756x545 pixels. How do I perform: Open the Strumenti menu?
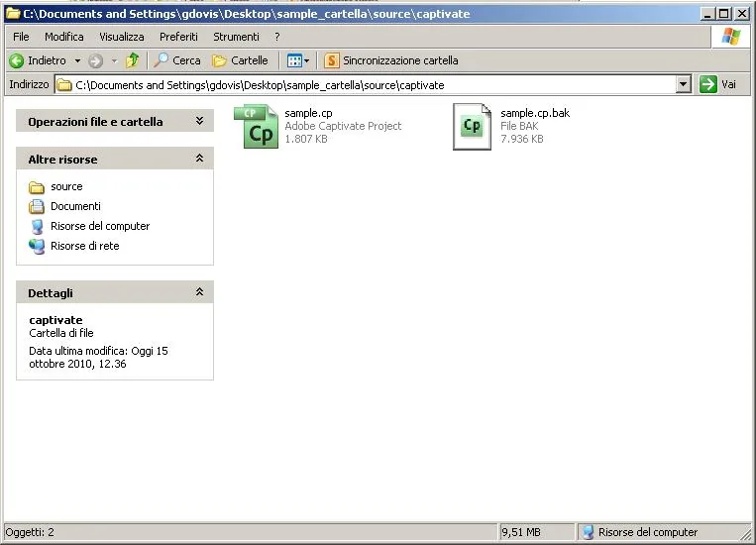(236, 37)
